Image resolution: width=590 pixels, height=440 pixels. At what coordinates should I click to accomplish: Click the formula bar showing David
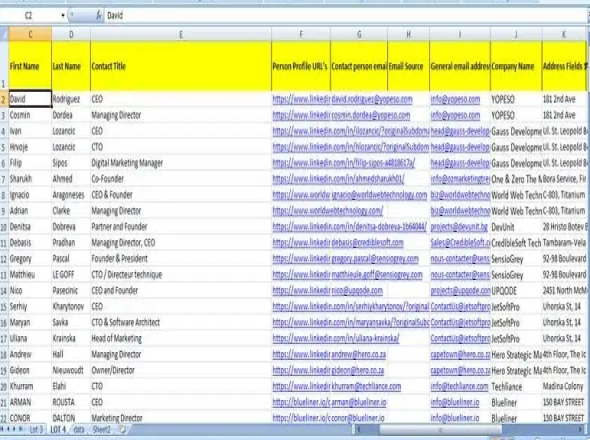click(344, 16)
